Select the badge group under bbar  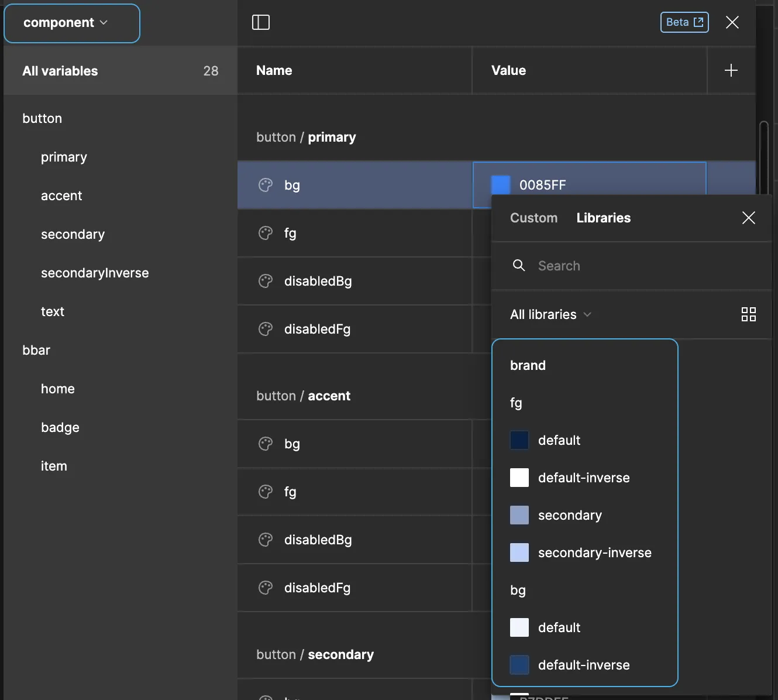60,428
